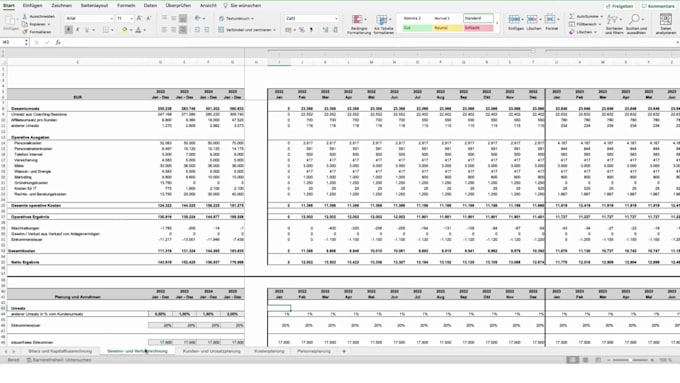This screenshot has height=383, width=680.
Task: Open Bedingte Formatierung menu
Action: 359,24
